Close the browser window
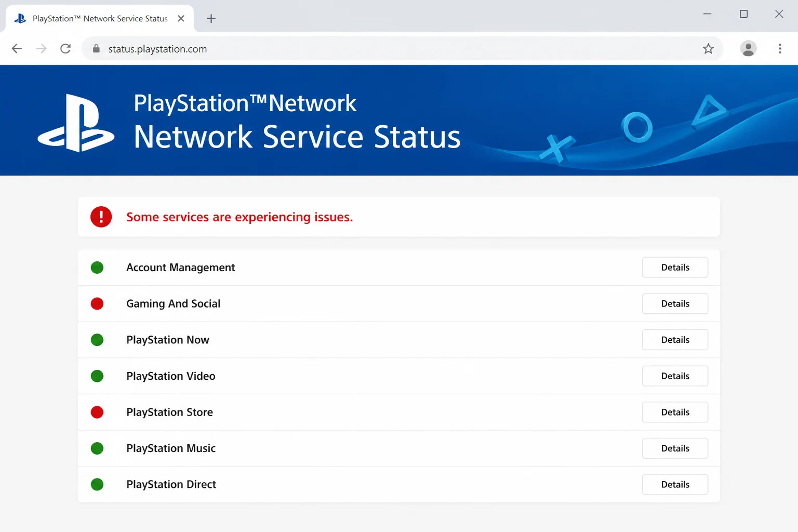 click(x=779, y=14)
